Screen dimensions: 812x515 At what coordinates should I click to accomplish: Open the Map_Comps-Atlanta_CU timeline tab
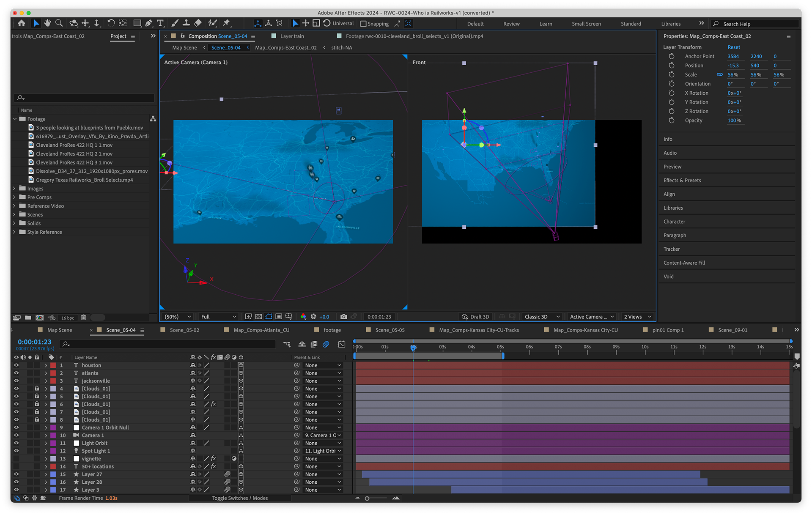click(261, 330)
